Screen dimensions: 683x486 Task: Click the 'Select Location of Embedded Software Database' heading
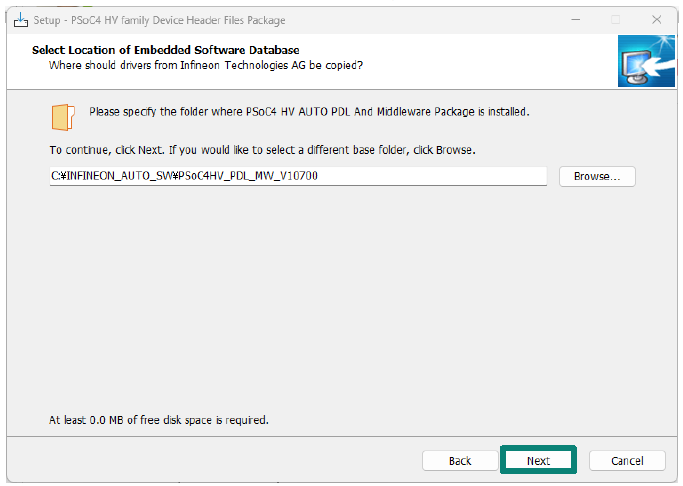pos(166,50)
